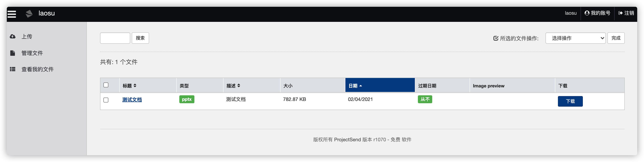Open the 测试文档 file link
This screenshot has height=162, width=644.
pos(132,99)
